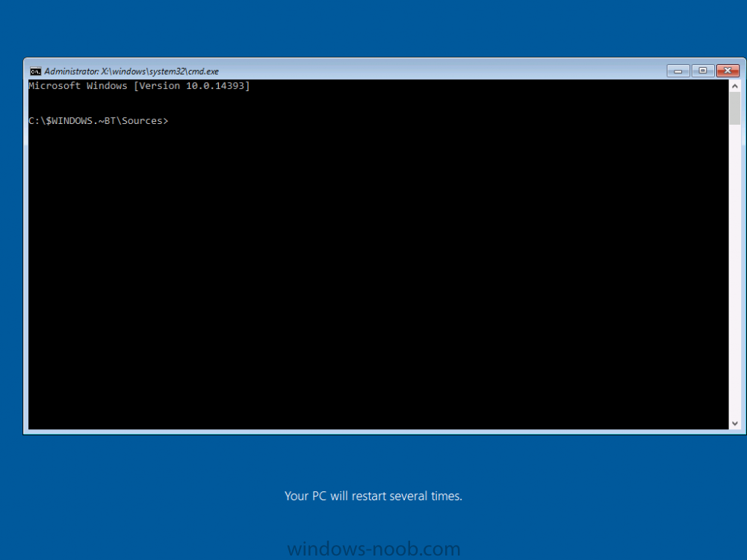This screenshot has height=560, width=747.
Task: Click the 'Your PC will restart several times.' message
Action: [373, 497]
